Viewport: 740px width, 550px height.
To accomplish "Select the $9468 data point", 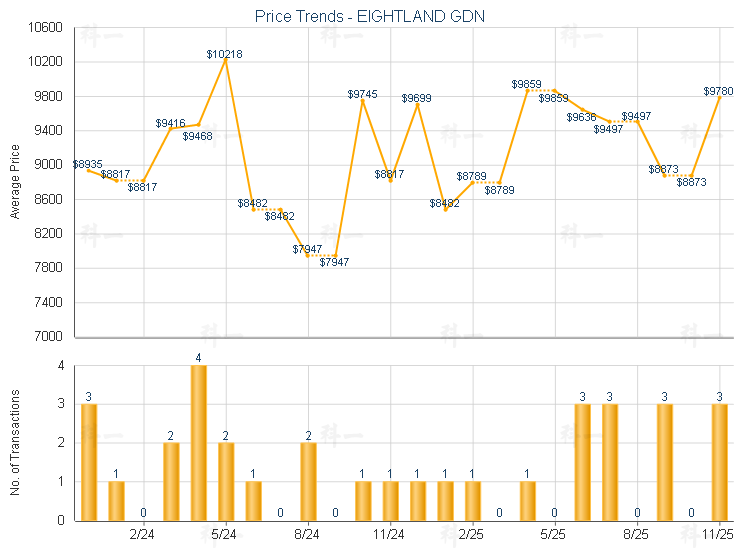I will (199, 124).
